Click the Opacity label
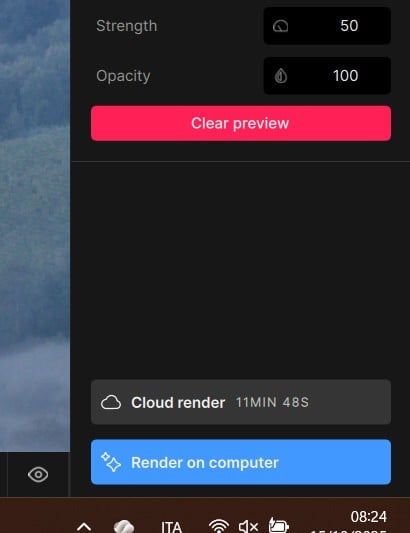The height and width of the screenshot is (533, 410). click(123, 76)
